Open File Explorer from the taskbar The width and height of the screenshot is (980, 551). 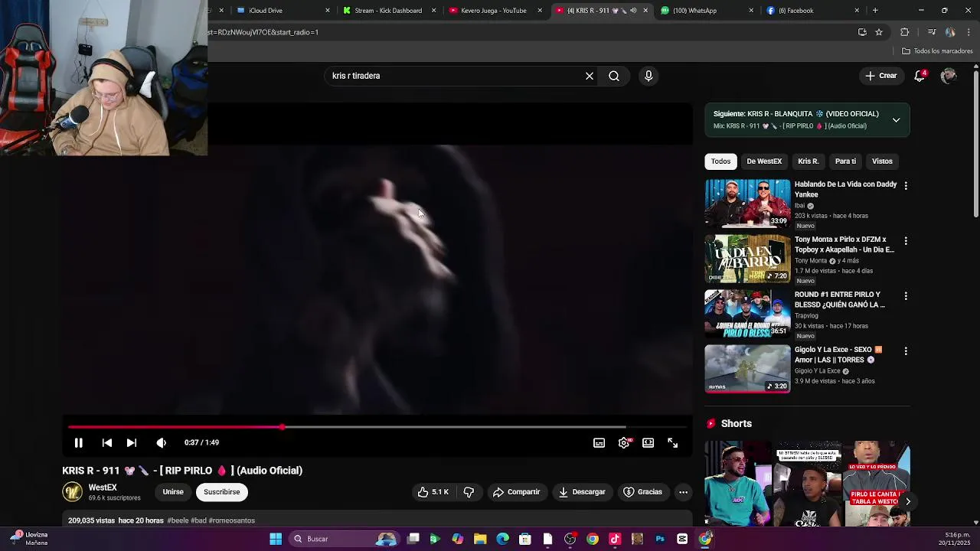[480, 539]
